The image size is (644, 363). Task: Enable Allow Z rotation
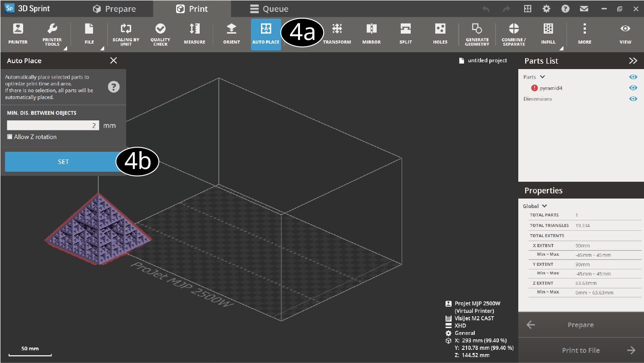(x=10, y=136)
